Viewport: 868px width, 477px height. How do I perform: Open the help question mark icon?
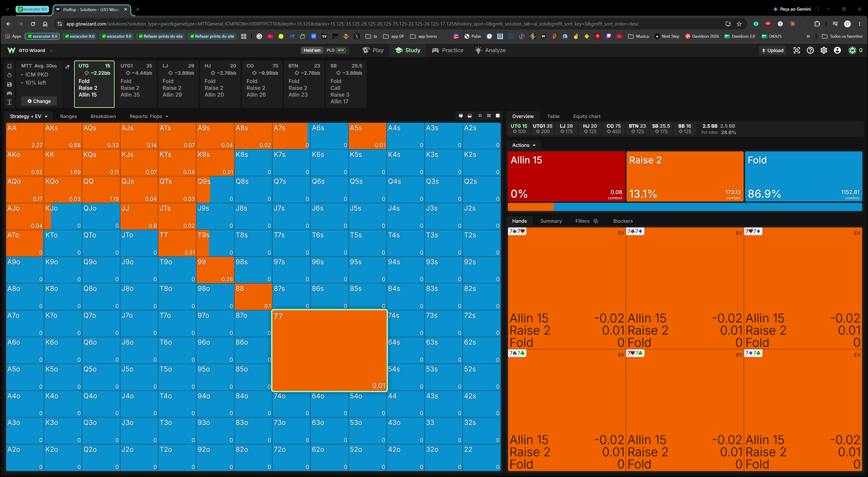[810, 50]
